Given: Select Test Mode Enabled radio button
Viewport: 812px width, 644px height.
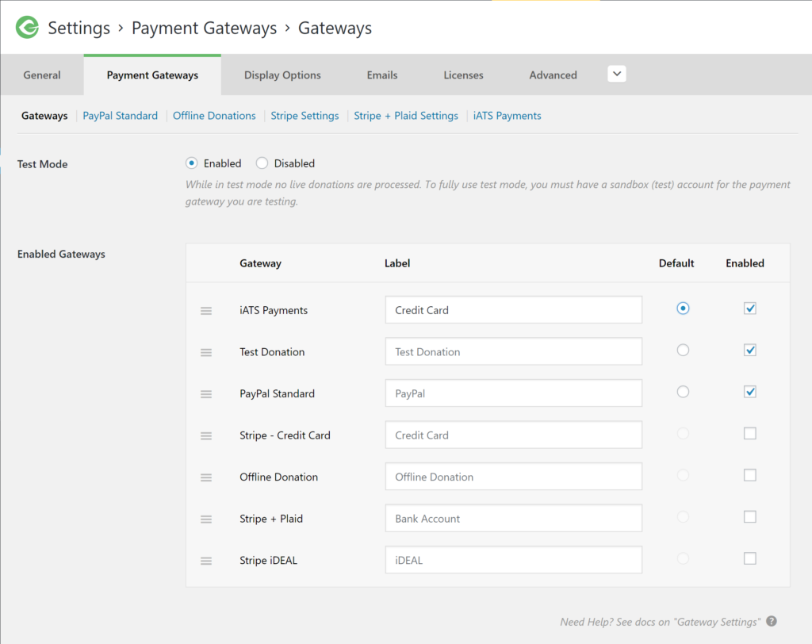Looking at the screenshot, I should click(x=192, y=163).
